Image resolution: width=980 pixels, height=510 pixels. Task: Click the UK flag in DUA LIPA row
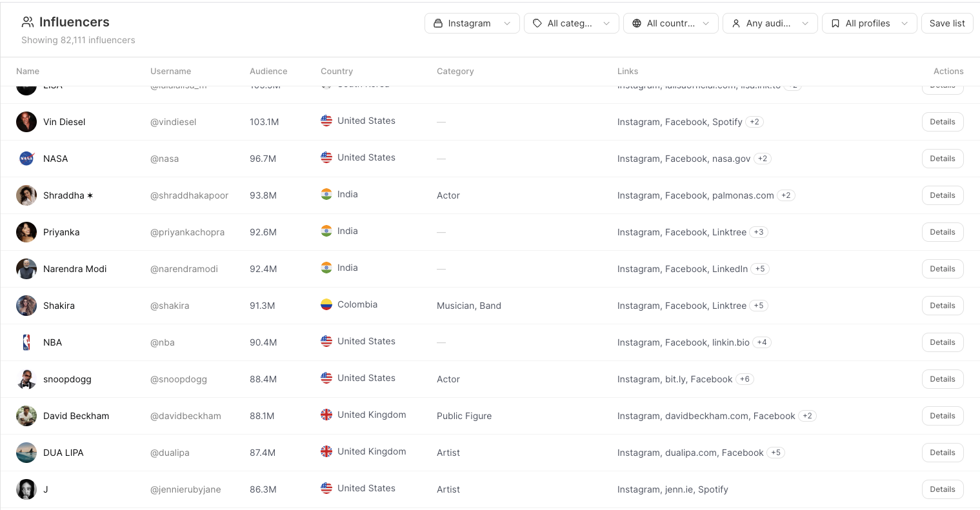pyautogui.click(x=326, y=451)
